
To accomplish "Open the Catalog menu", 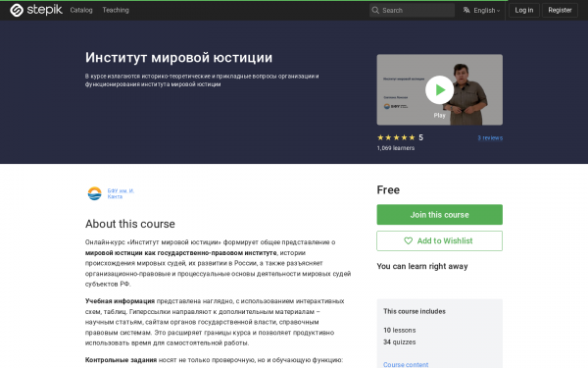I will [x=81, y=10].
